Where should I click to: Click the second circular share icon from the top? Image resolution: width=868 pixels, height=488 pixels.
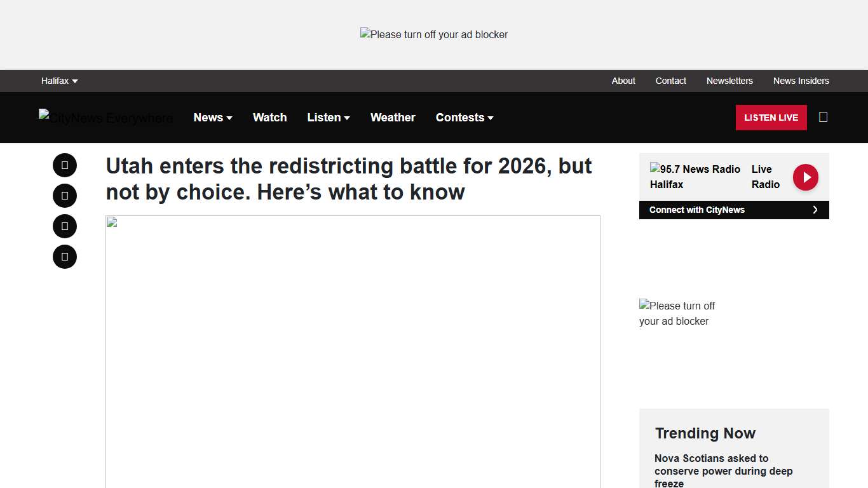tap(65, 196)
